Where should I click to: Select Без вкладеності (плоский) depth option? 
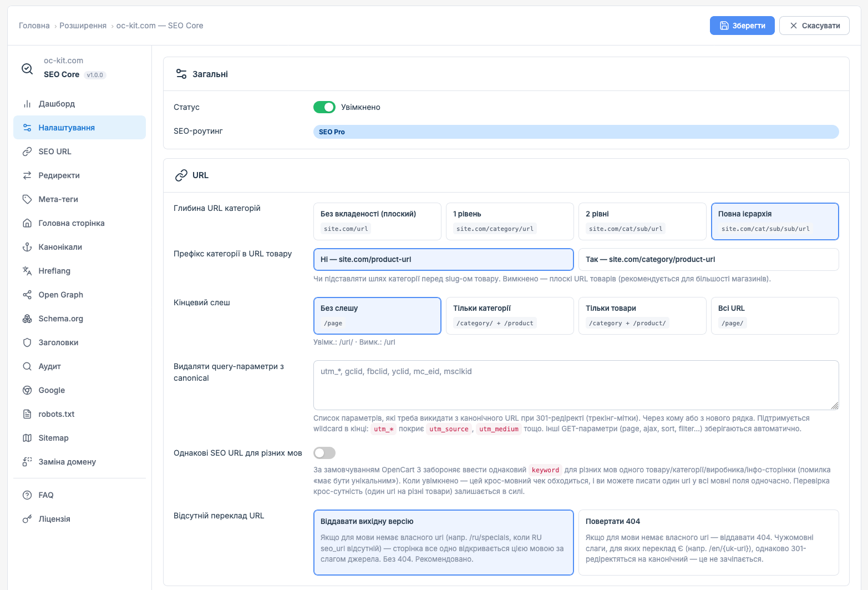click(x=377, y=221)
